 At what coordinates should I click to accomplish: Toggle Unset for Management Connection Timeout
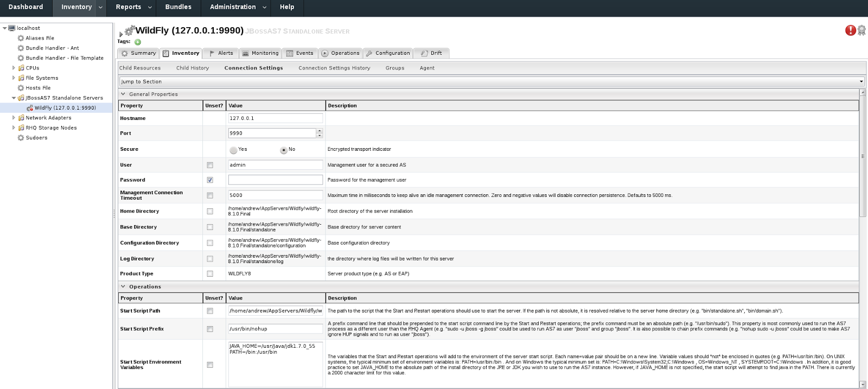click(210, 195)
